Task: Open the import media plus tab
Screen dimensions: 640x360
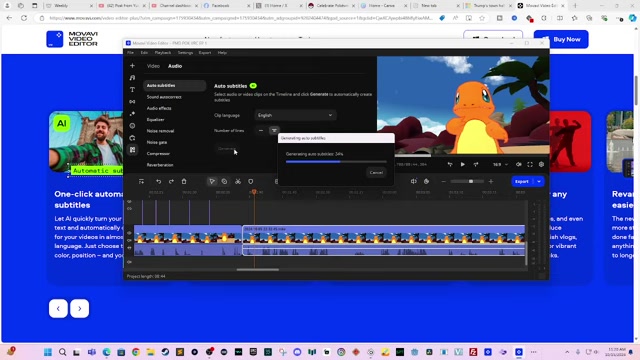Action: click(132, 65)
